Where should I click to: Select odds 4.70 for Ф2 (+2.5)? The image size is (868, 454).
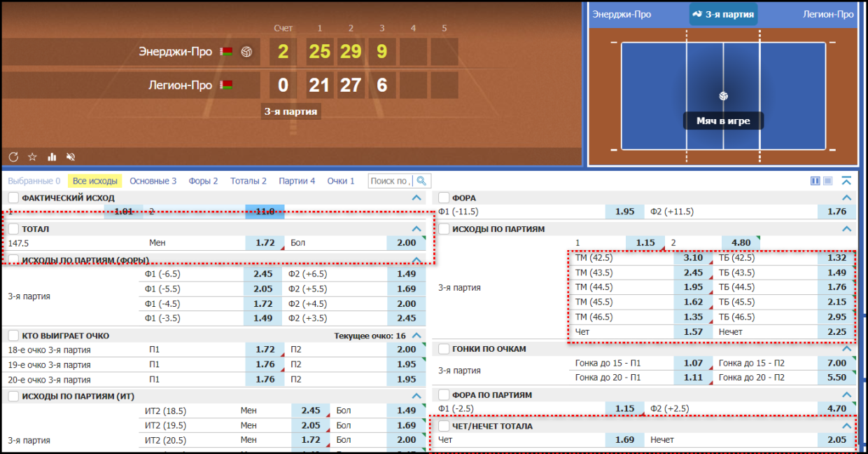pyautogui.click(x=836, y=408)
